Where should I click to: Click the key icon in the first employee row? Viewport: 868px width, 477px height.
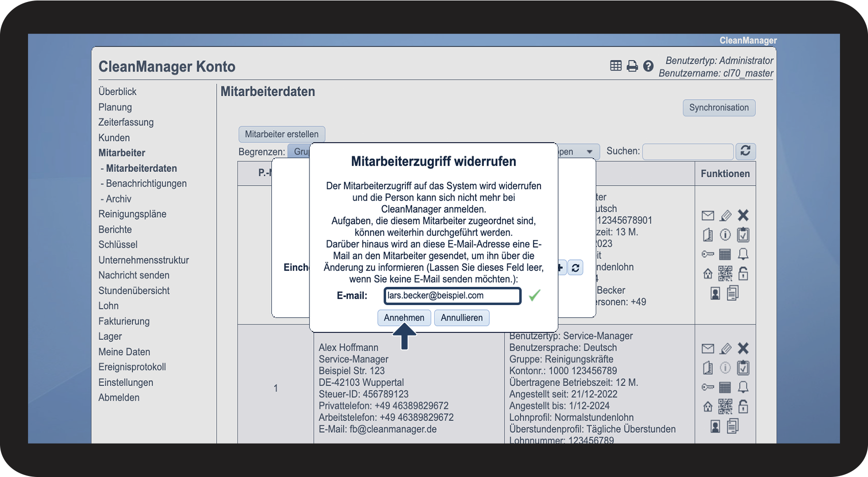707,254
